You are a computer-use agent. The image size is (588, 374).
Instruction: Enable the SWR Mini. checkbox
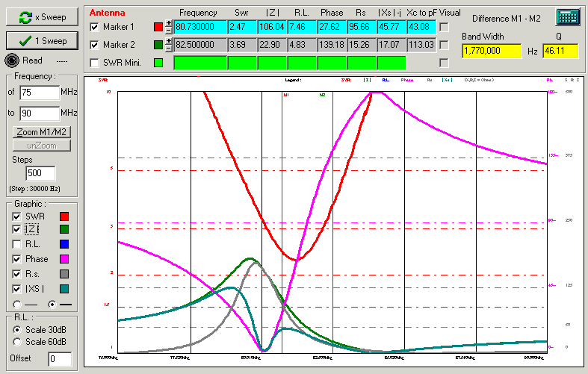93,63
